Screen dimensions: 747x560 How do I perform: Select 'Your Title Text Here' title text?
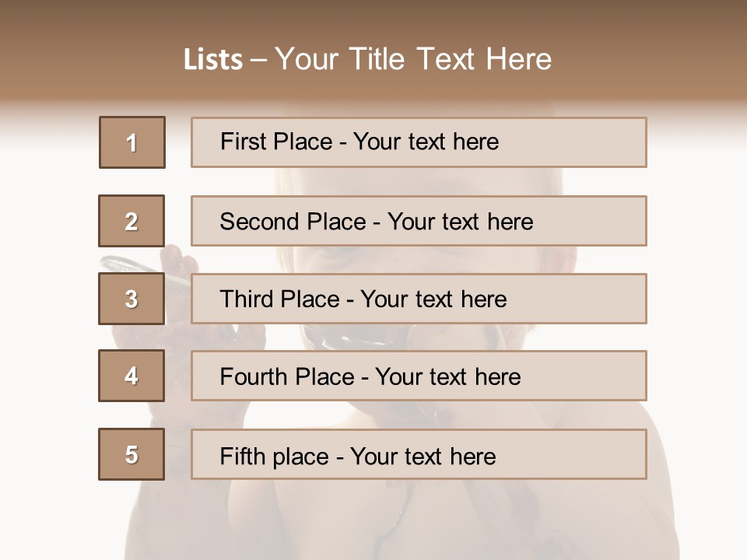click(x=413, y=59)
